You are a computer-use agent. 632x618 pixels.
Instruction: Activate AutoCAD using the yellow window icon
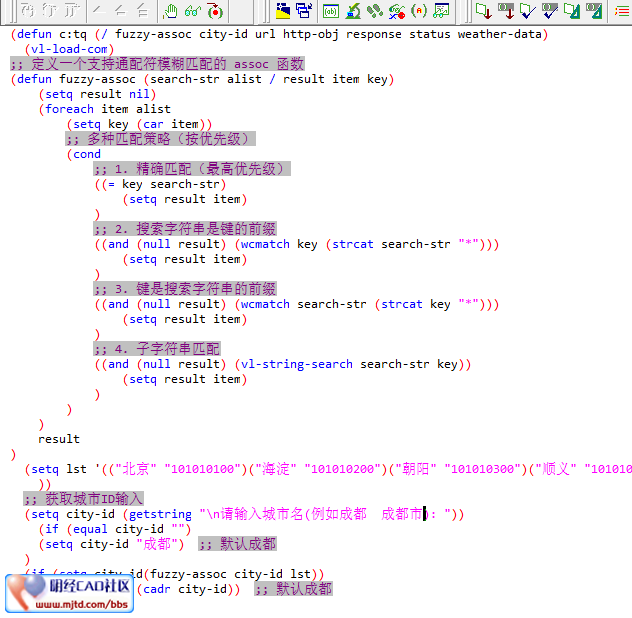click(283, 11)
